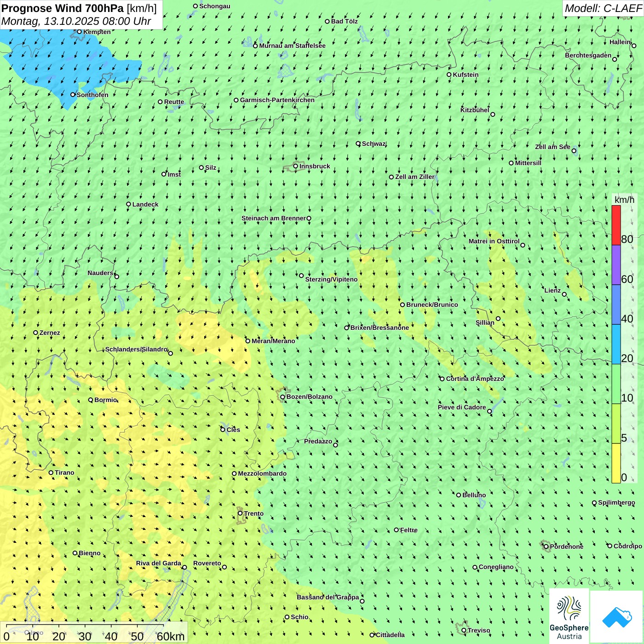644x644 pixels.
Task: Click the yellow 0 km/h legend swatch
Action: coord(616,463)
